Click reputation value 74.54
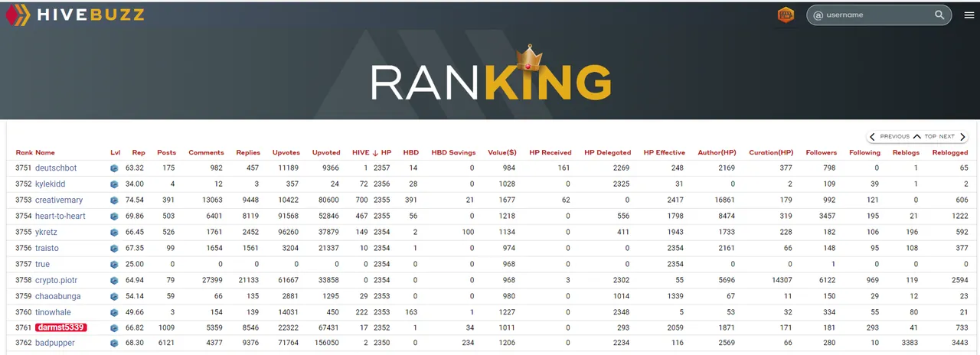Image resolution: width=980 pixels, height=355 pixels. click(135, 200)
